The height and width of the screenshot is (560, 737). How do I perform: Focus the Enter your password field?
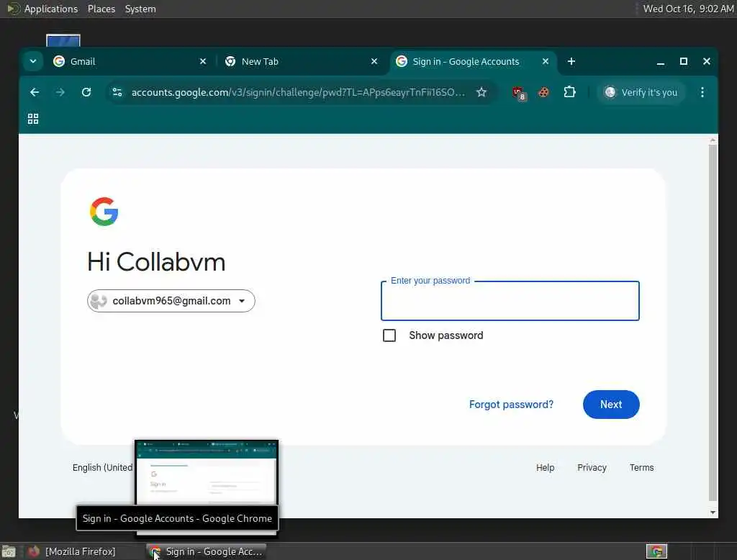point(510,301)
